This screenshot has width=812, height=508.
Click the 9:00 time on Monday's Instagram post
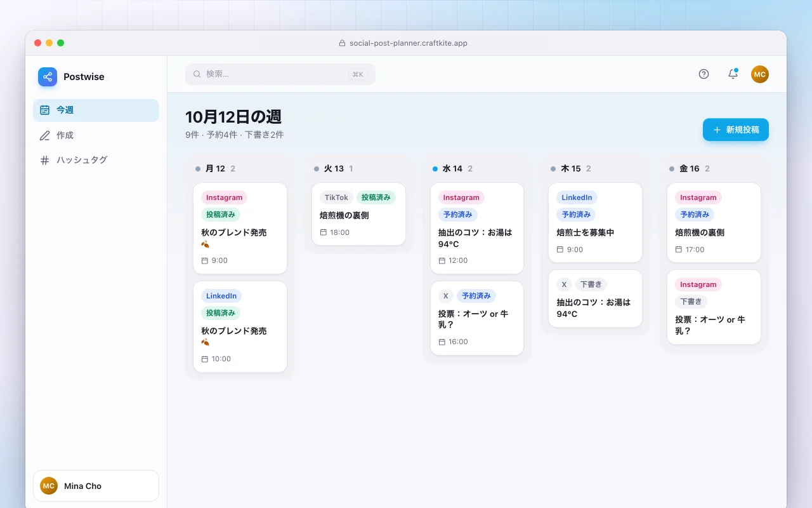[x=219, y=261]
